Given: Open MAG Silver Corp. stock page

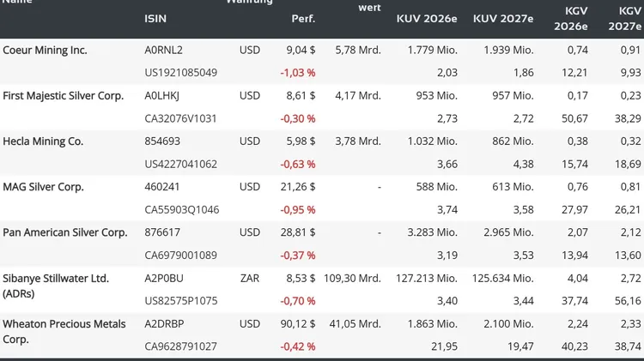Looking at the screenshot, I should coord(43,187).
